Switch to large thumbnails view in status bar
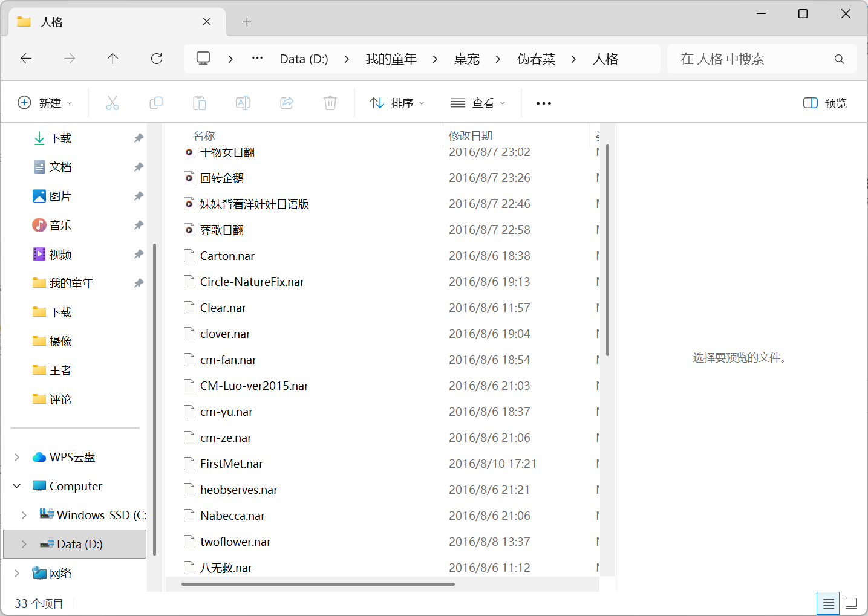The image size is (868, 616). [851, 603]
